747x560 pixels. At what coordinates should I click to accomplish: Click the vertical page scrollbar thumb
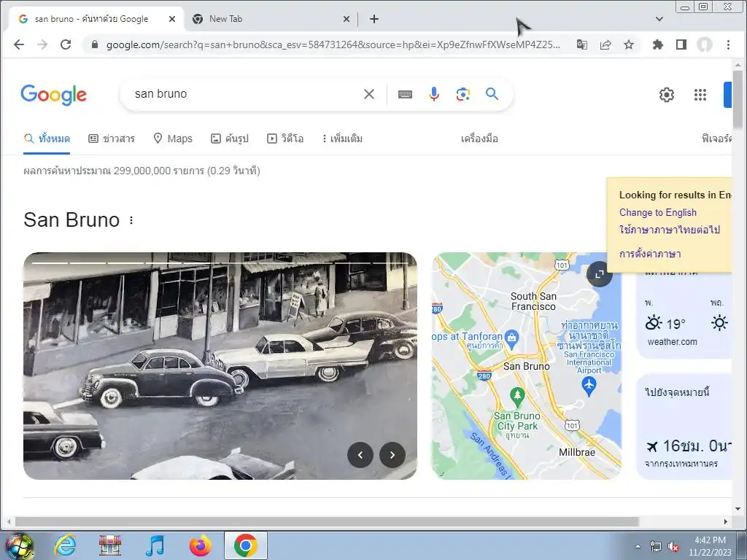[x=738, y=99]
